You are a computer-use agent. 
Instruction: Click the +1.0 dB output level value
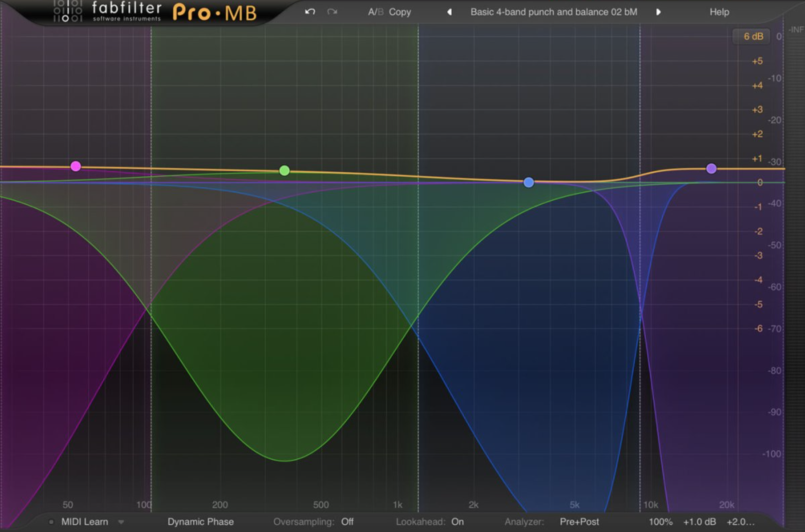699,522
